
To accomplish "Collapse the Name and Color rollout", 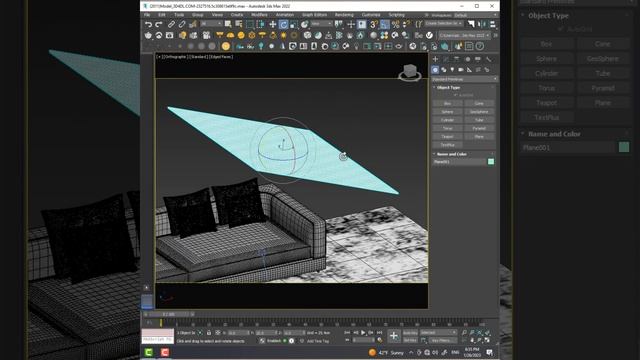I will pos(451,154).
